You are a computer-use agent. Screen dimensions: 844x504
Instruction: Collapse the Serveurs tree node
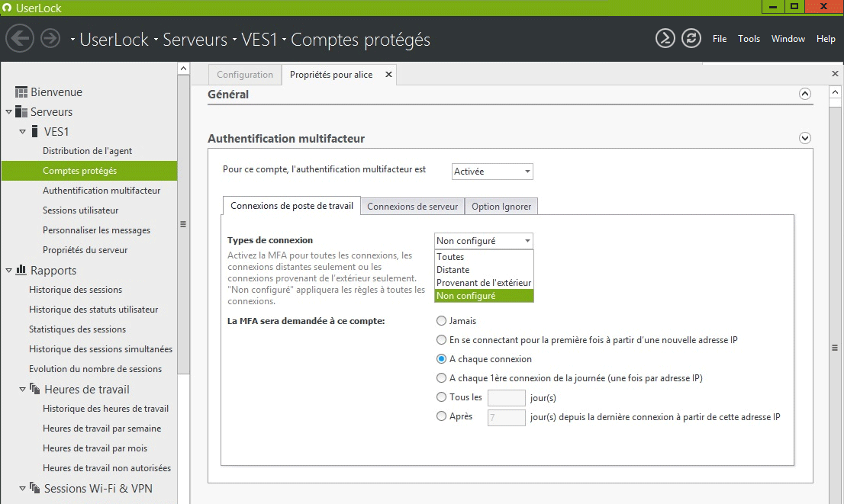coord(8,112)
